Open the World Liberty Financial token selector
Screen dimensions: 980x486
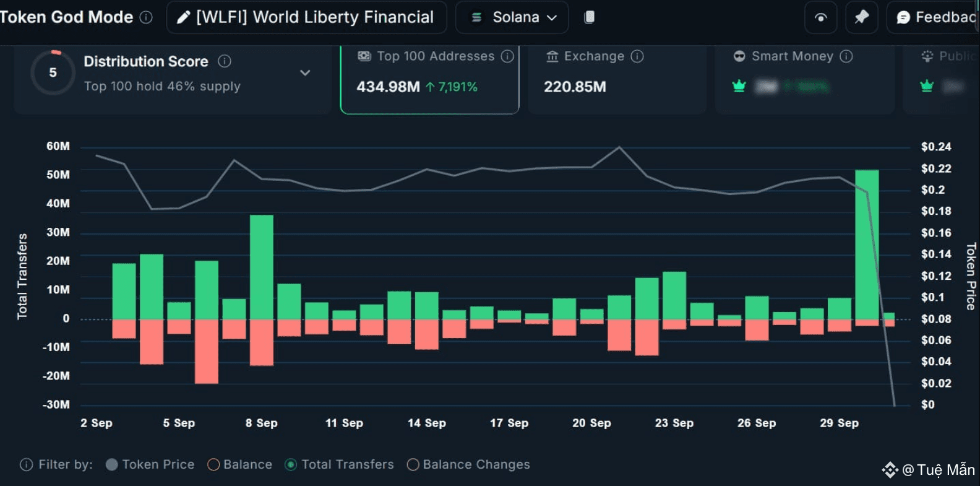coord(314,17)
